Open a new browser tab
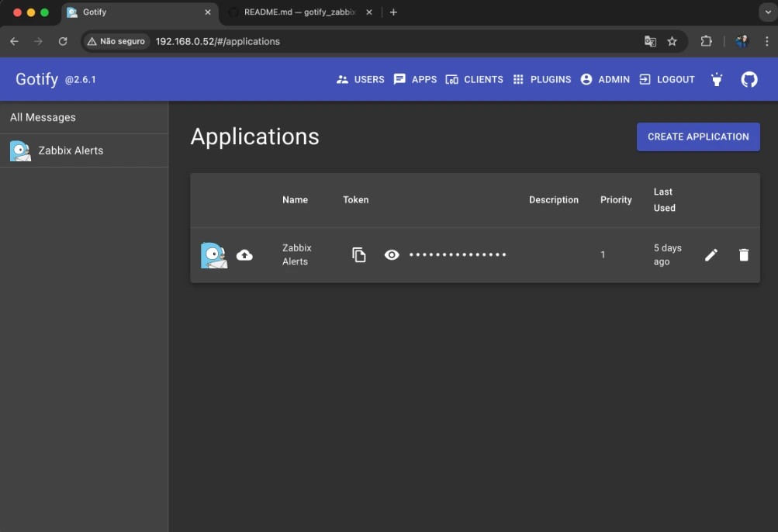 (x=393, y=12)
